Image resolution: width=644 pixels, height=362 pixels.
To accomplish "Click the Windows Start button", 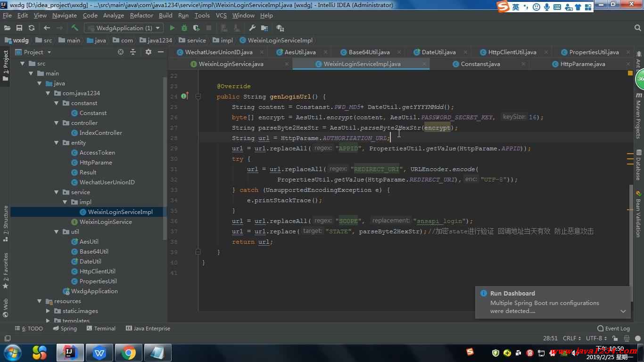I will (x=12, y=353).
